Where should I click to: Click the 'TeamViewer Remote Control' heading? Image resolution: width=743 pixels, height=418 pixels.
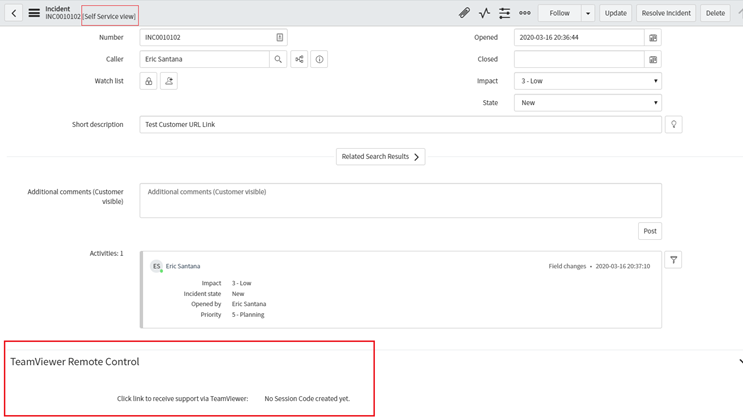75,362
